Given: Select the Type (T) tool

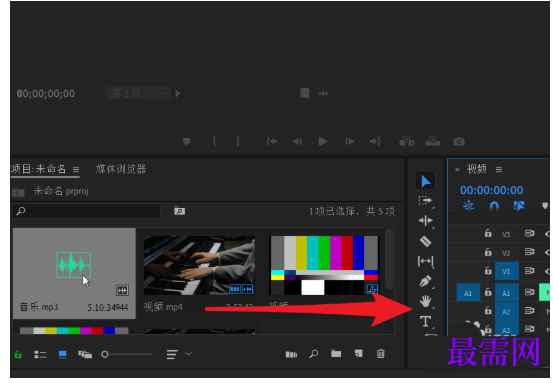Looking at the screenshot, I should [x=425, y=321].
